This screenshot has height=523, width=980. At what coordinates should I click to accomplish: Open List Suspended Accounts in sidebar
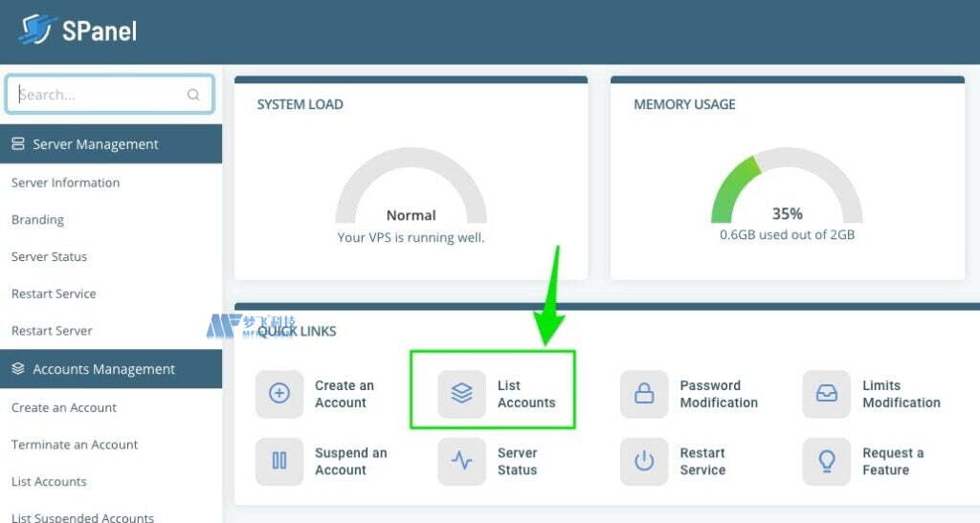click(82, 517)
